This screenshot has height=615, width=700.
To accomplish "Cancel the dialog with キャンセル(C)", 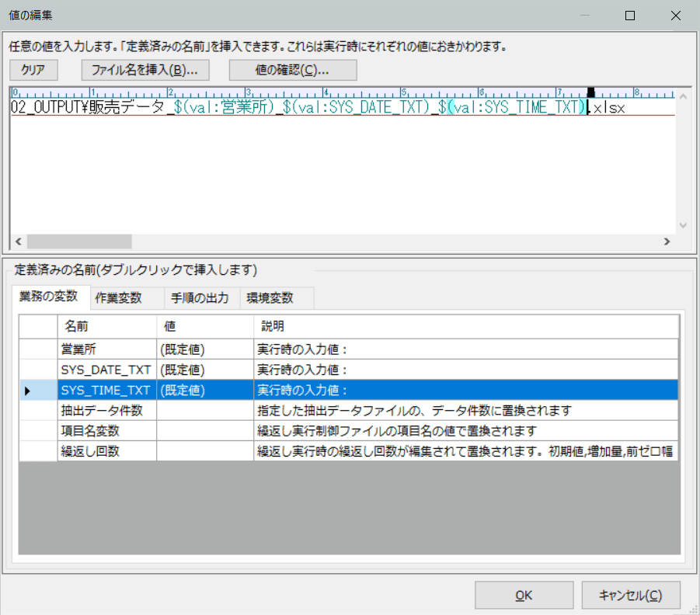I will (631, 596).
